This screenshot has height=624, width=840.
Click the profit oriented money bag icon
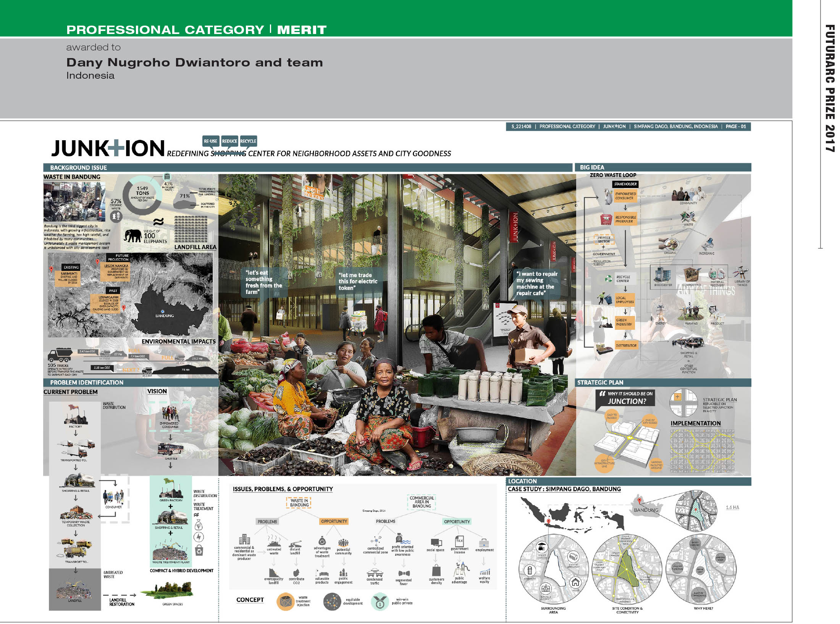[402, 539]
